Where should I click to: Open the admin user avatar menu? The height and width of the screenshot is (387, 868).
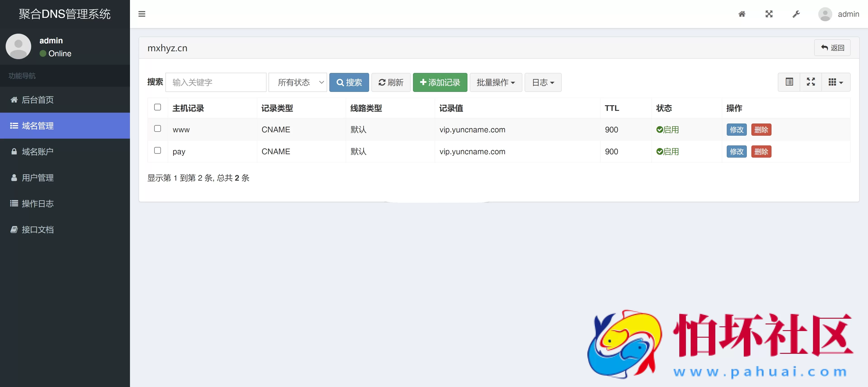[x=825, y=14]
